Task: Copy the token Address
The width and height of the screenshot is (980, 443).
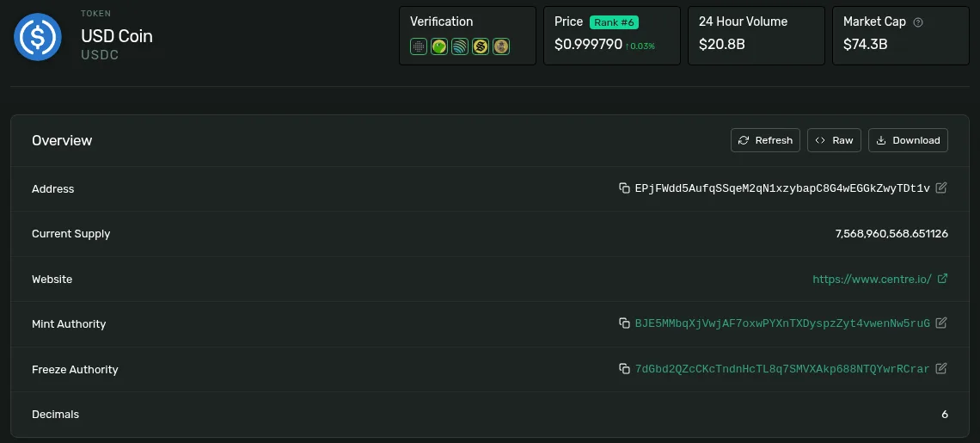Action: coord(624,188)
